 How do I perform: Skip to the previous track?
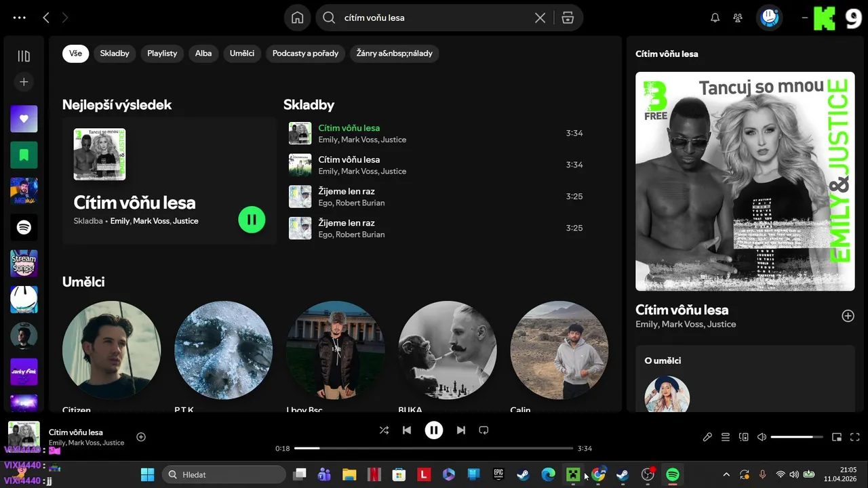pos(407,430)
